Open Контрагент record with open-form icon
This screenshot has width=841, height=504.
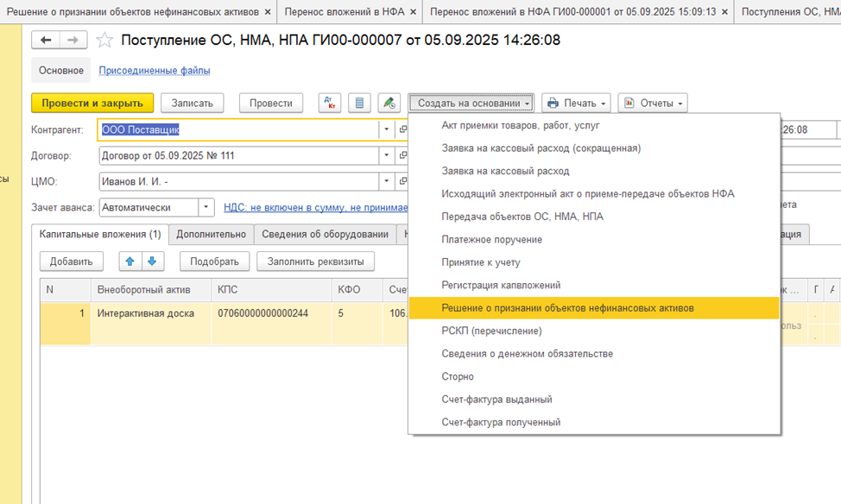403,129
